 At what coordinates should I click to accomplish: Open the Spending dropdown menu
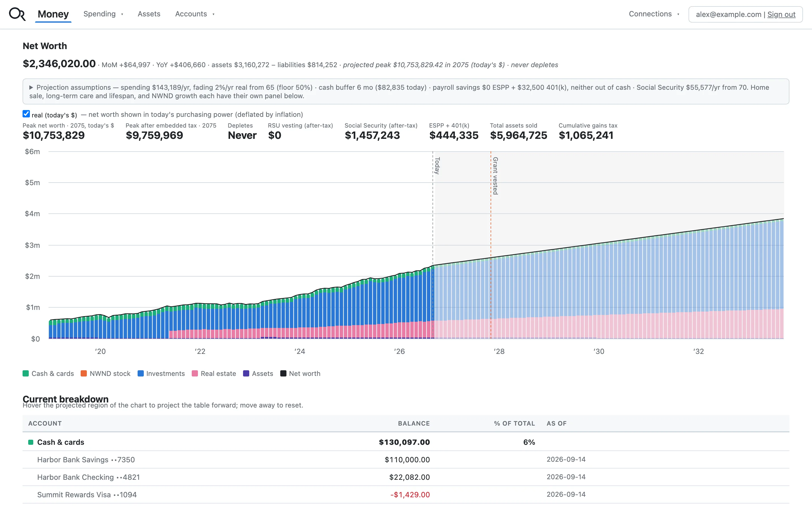click(103, 14)
